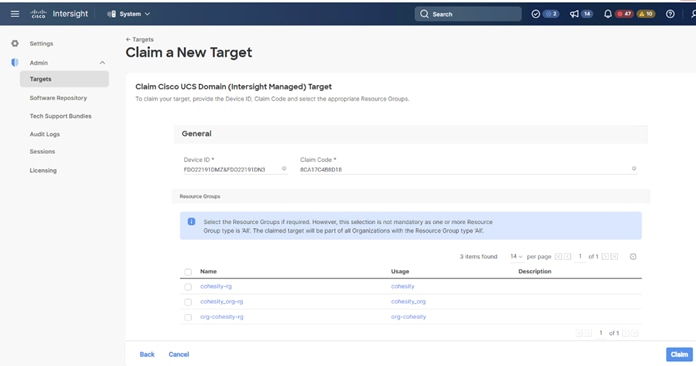This screenshot has width=696, height=366.
Task: Check the cohesity_org-rg row checkbox
Action: click(x=188, y=302)
